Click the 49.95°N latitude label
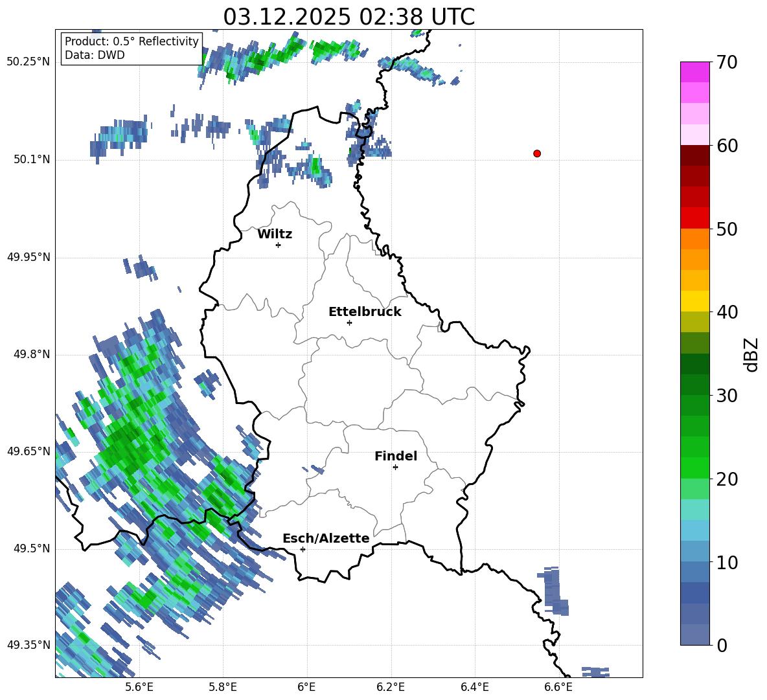The image size is (767, 700). 29,256
